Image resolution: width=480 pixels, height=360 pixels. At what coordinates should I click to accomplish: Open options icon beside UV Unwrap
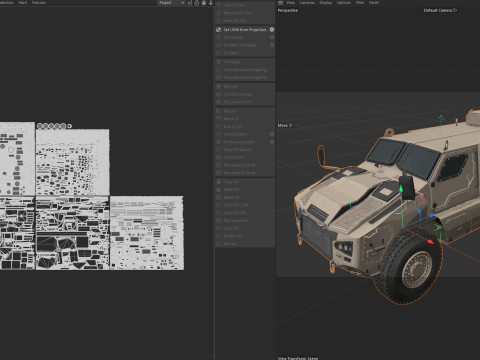272,38
